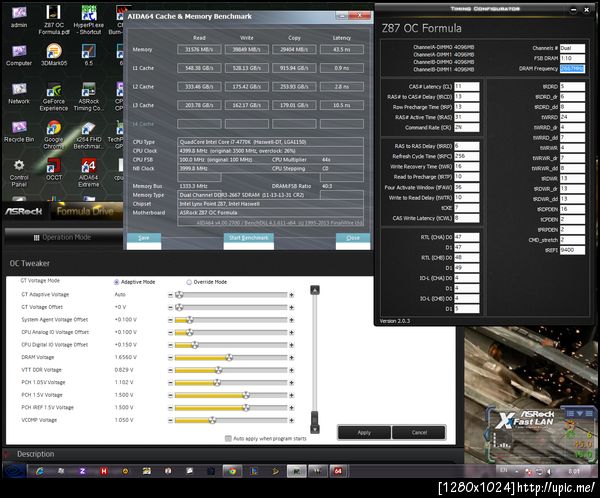Open the Computer desktop icon

pyautogui.click(x=19, y=55)
